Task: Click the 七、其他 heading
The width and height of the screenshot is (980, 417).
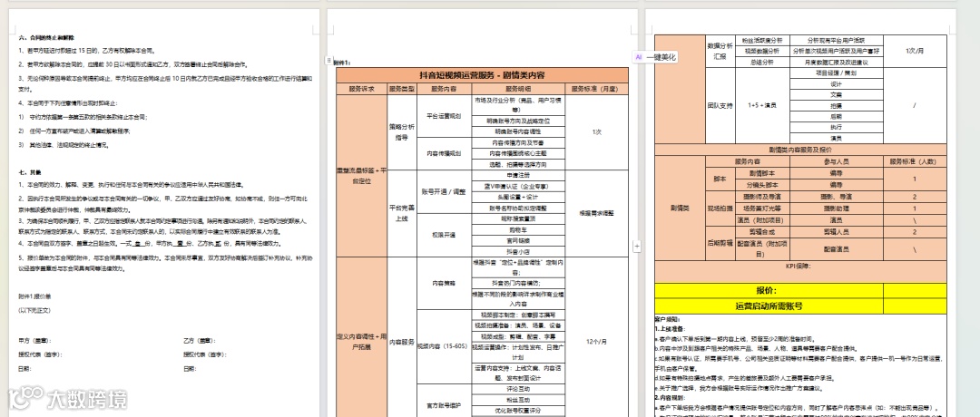Action: coord(30,171)
